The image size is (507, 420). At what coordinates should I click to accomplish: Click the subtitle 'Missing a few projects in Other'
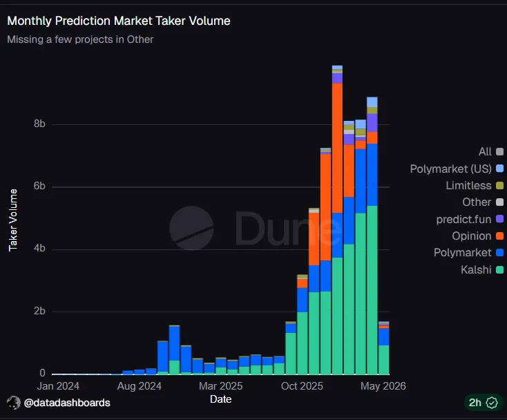(80, 39)
